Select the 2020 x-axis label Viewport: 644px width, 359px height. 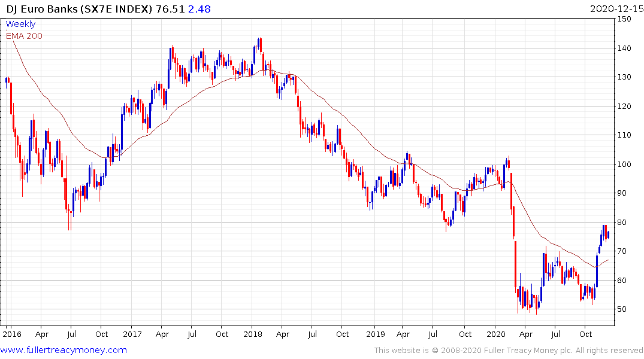coord(496,334)
